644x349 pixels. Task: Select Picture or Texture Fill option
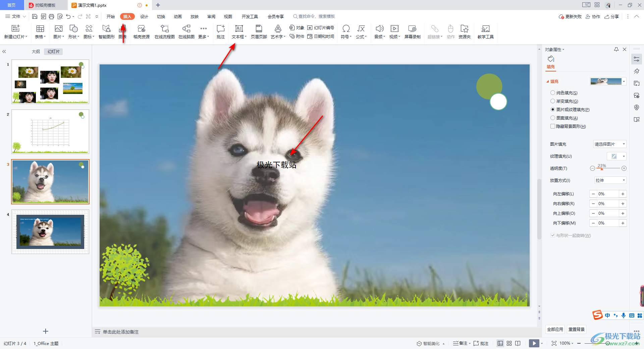click(552, 110)
